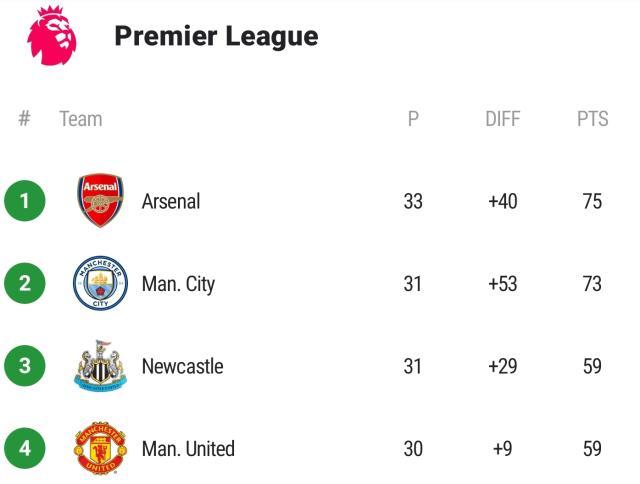640x484 pixels.
Task: Tap the green position 4 badge
Action: tap(25, 448)
